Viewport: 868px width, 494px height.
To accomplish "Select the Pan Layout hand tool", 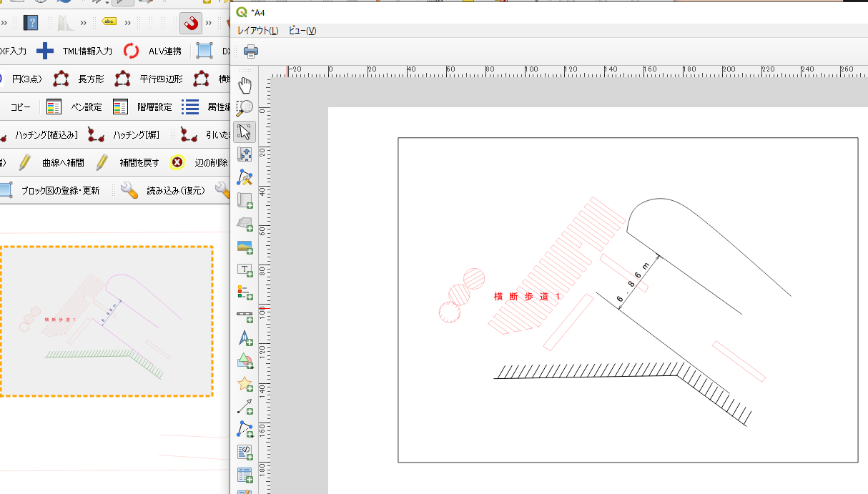I will (x=245, y=86).
